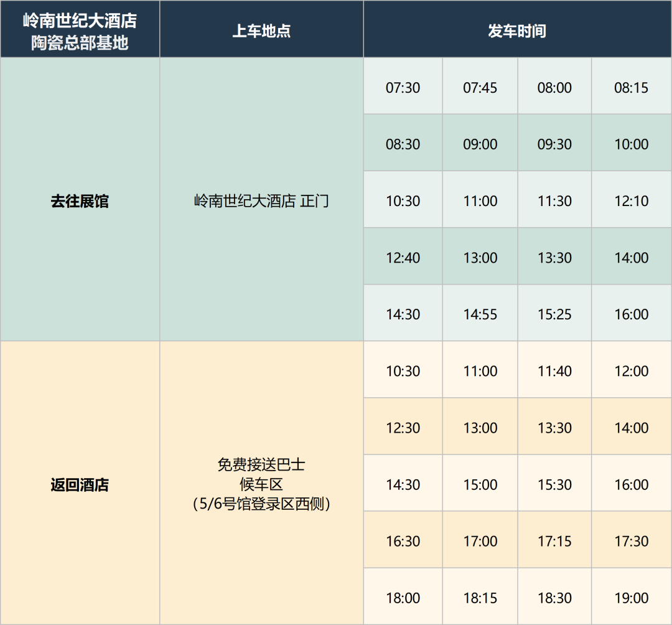672x625 pixels.
Task: Click 14:00 in the 返回酒店 section
Action: pos(632,426)
